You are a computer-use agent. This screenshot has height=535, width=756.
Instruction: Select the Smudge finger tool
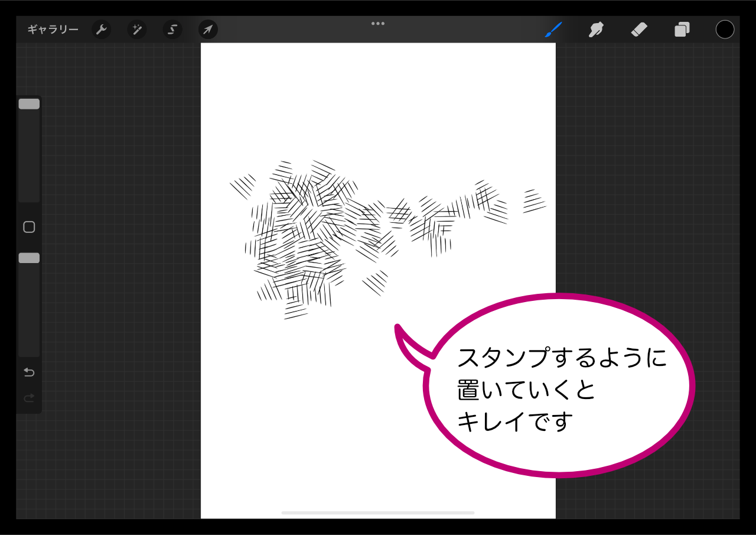[x=596, y=30]
